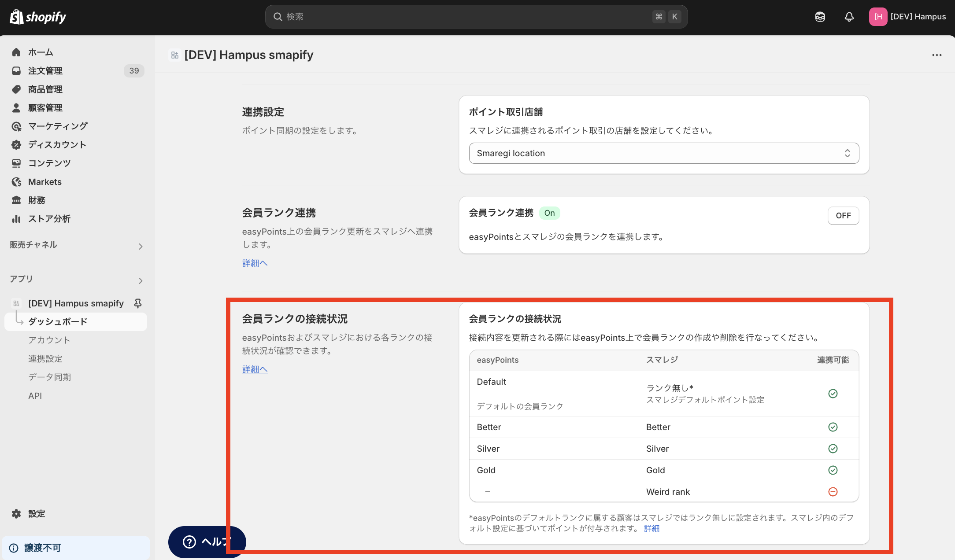Click the products tag icon
Image resolution: width=955 pixels, height=560 pixels.
16,89
